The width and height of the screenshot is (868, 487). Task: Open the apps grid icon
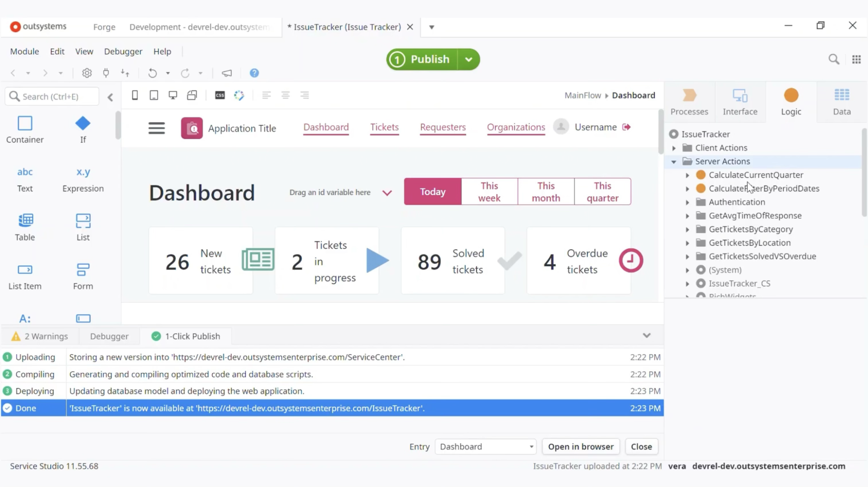856,59
